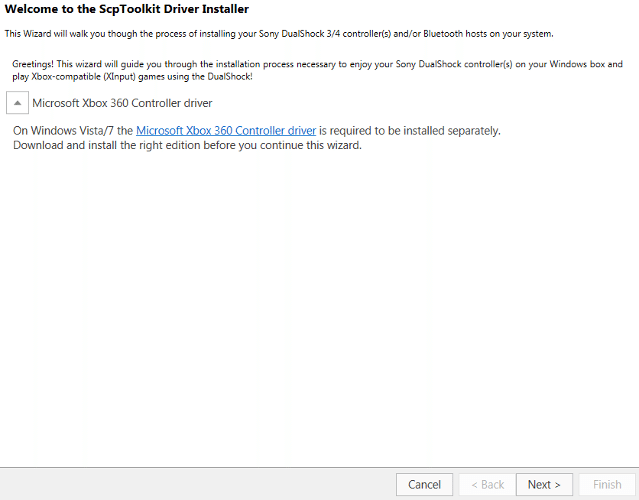Image resolution: width=639 pixels, height=500 pixels.
Task: Click the word 'ScpToolkit' in the title
Action: (125, 9)
